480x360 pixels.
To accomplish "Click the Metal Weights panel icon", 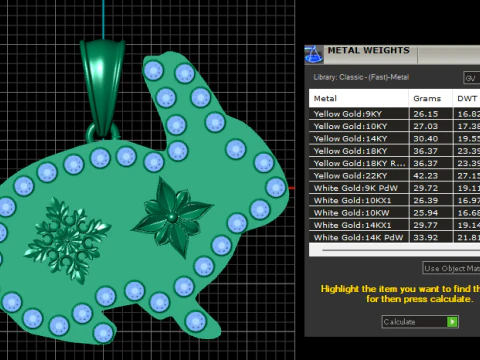I will (314, 54).
